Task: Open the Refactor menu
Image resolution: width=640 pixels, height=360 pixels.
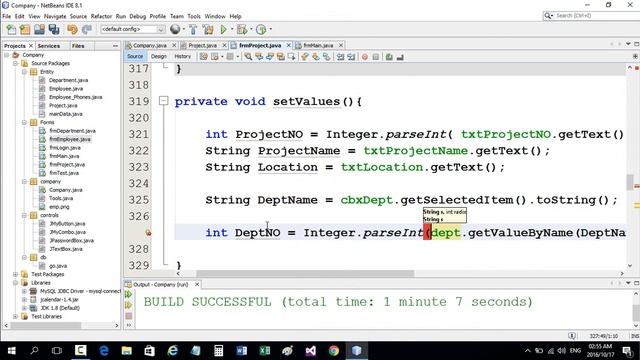Action: [101, 16]
